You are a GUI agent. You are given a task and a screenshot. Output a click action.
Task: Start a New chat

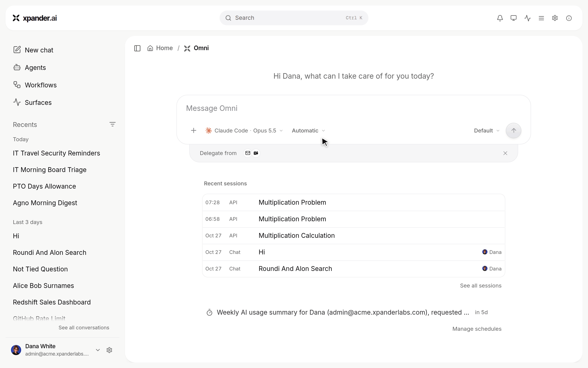33,50
